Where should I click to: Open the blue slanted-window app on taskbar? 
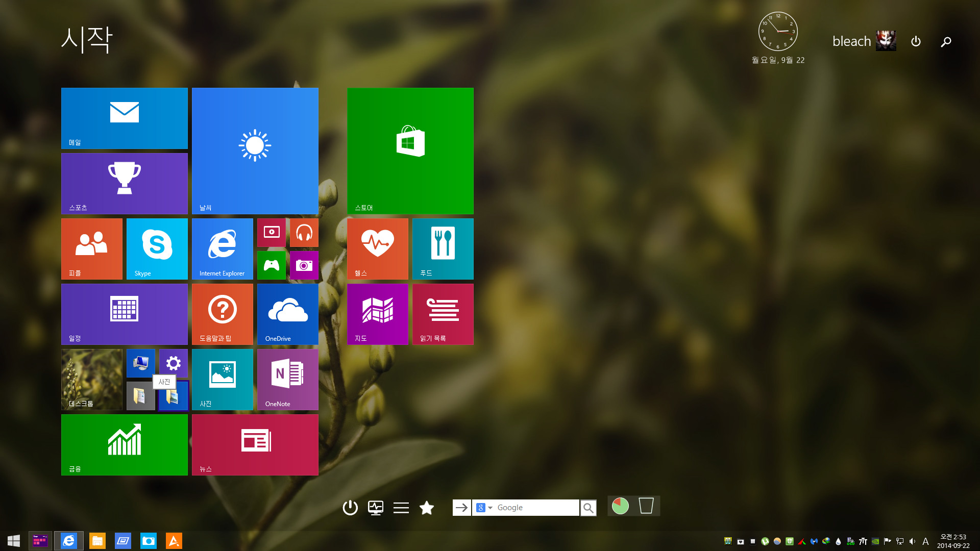[123, 541]
